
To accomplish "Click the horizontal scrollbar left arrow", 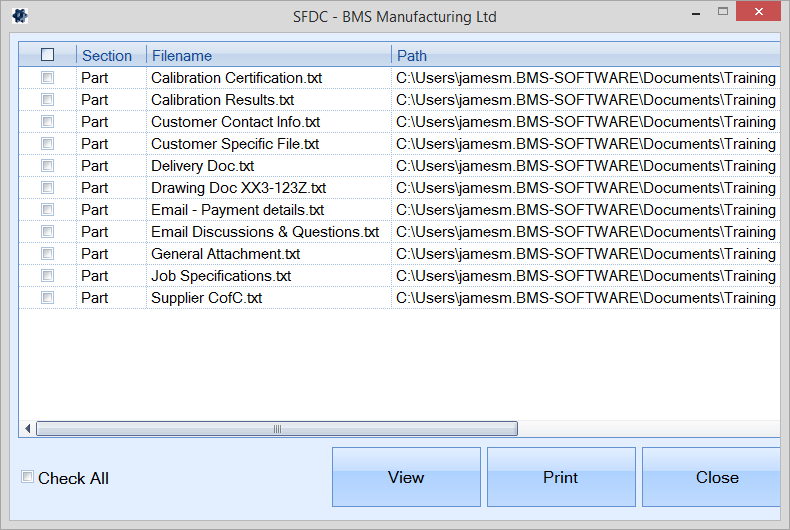I will click(27, 429).
